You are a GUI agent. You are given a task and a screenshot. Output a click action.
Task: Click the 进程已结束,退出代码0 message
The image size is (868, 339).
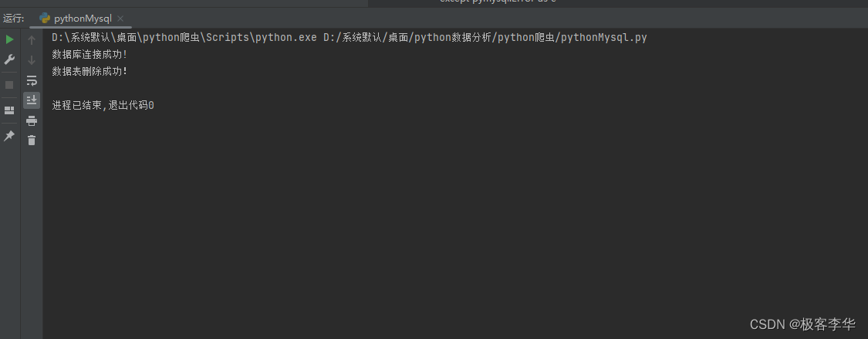tap(103, 105)
